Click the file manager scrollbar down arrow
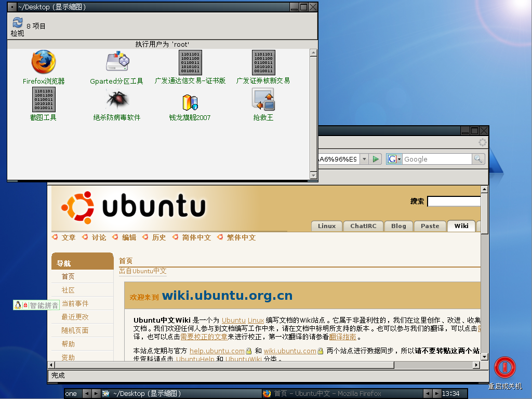 click(313, 176)
